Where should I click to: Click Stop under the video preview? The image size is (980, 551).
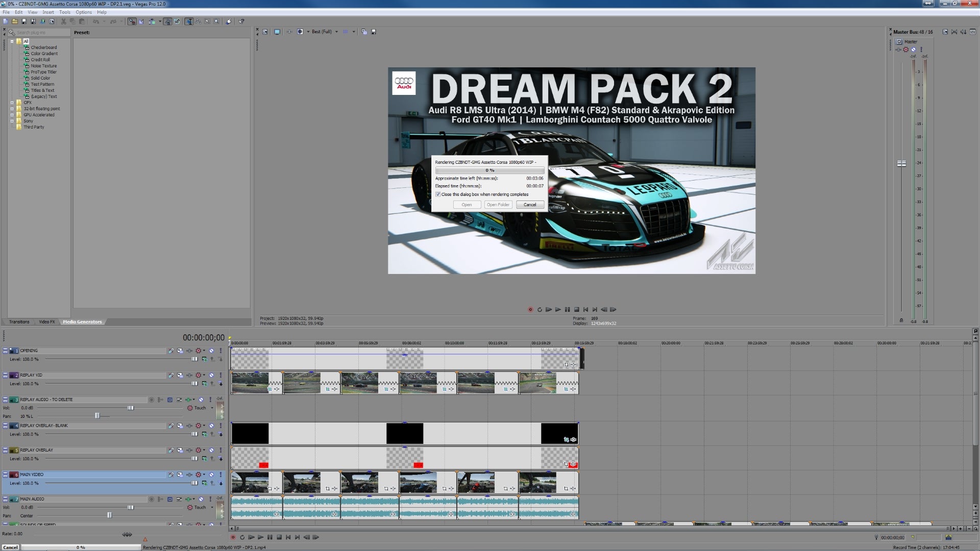576,310
